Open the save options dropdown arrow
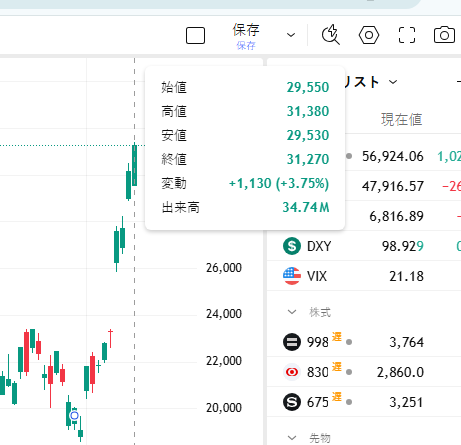Image resolution: width=461 pixels, height=445 pixels. [291, 35]
